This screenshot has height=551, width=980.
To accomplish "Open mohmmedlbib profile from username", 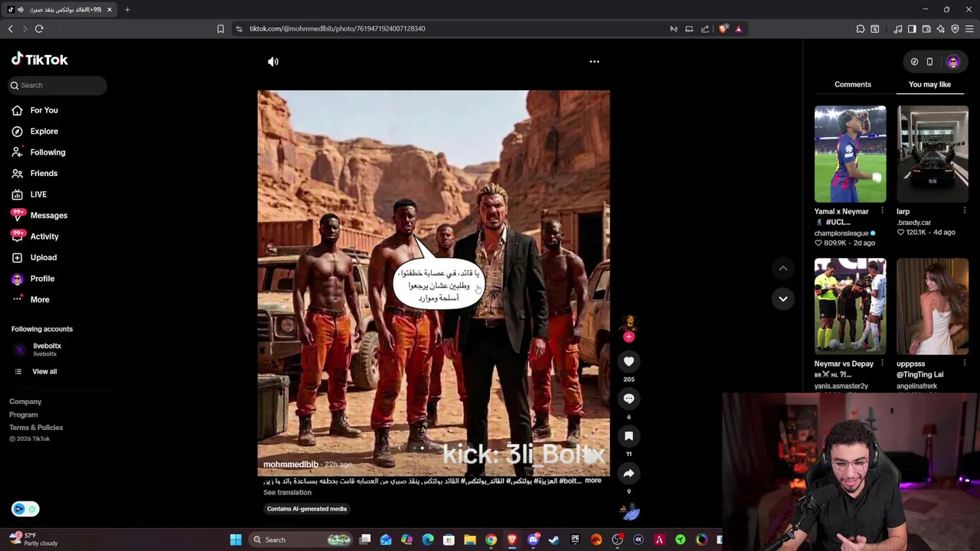I will coord(290,465).
